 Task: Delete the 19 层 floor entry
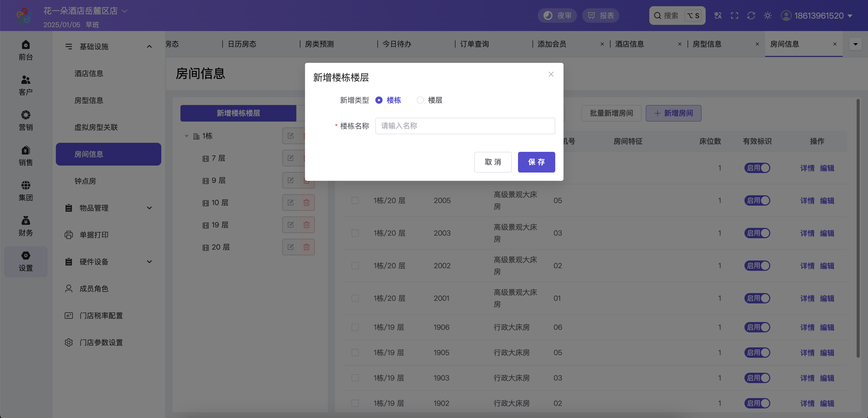pyautogui.click(x=306, y=225)
